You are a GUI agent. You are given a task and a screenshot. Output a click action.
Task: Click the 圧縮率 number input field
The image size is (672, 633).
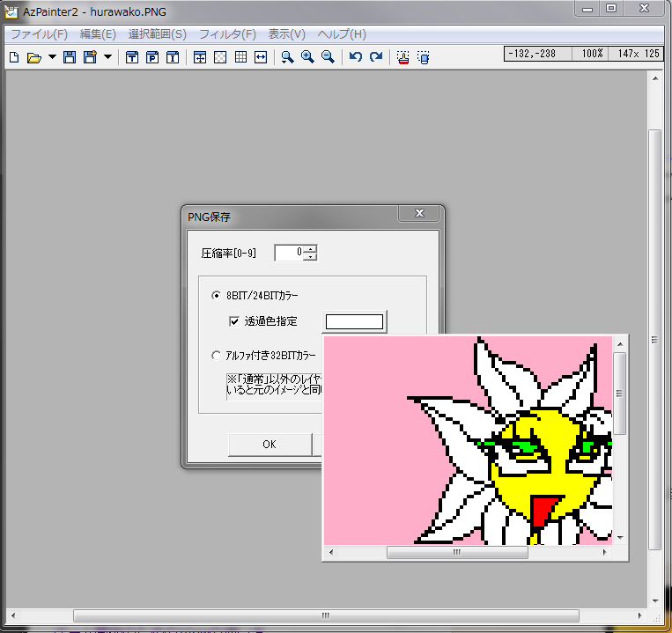[289, 253]
